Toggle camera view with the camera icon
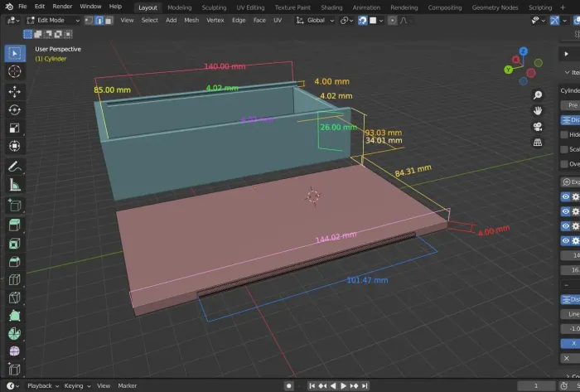The height and width of the screenshot is (392, 580). click(538, 126)
